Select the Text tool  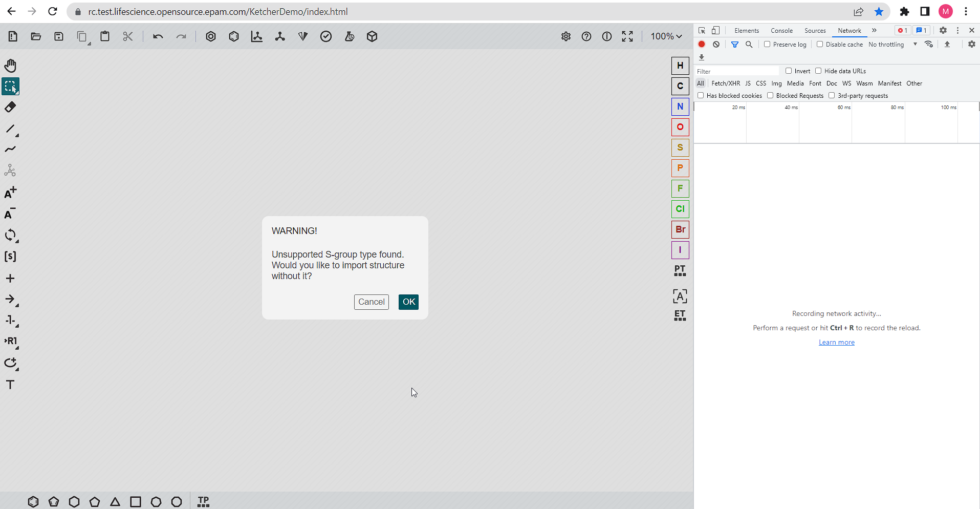point(10,385)
